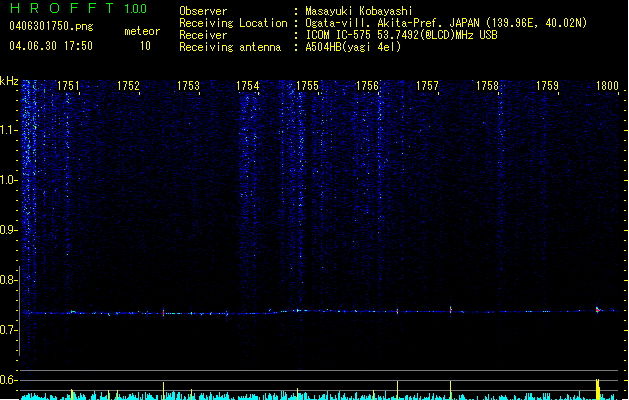Click the 1800 time label
The width and height of the screenshot is (629, 400).
point(607,86)
